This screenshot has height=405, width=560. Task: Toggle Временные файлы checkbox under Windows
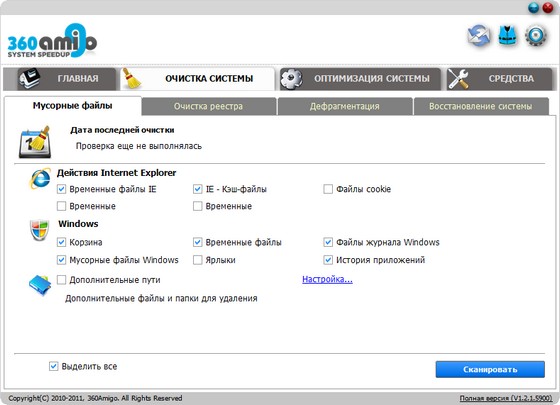click(x=198, y=242)
